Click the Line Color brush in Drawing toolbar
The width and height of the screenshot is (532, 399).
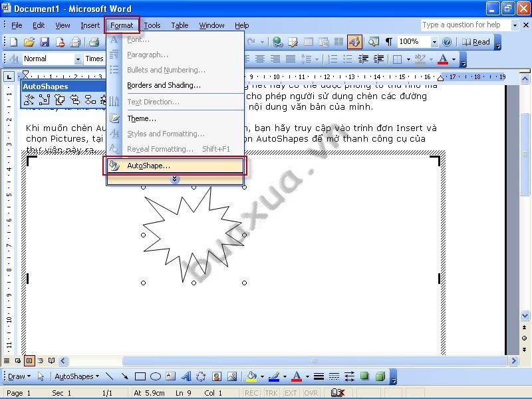274,376
